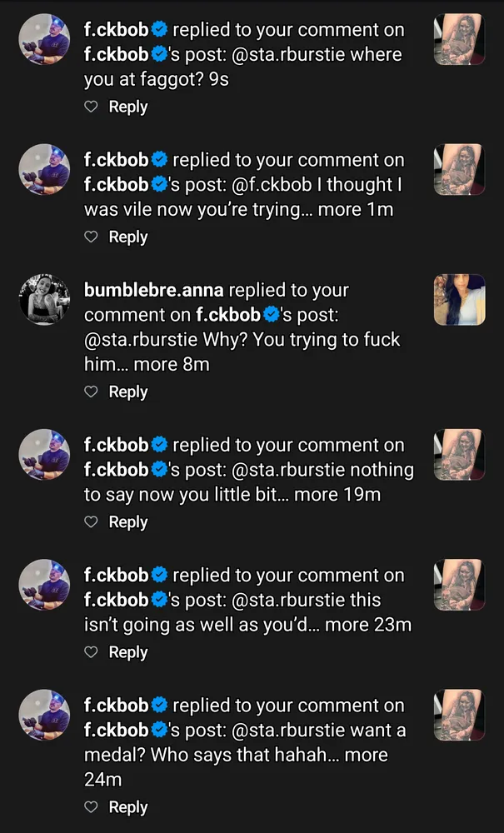Toggle like on the 24m reply

pyautogui.click(x=92, y=807)
